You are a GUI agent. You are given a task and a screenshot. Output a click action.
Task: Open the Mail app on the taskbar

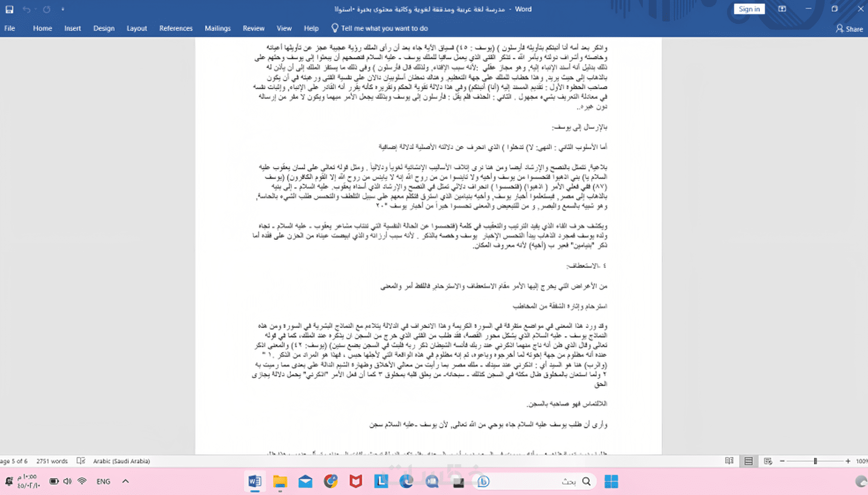[305, 481]
